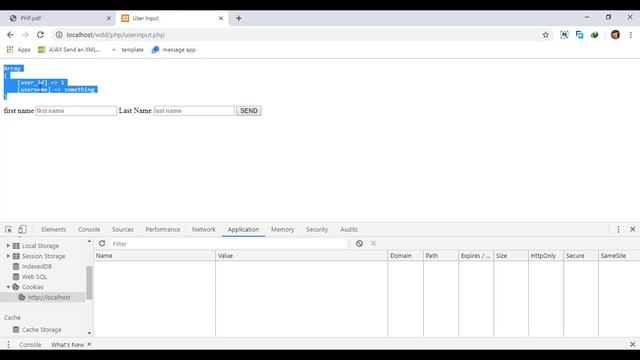Sort cookies by the Name column

[154, 256]
